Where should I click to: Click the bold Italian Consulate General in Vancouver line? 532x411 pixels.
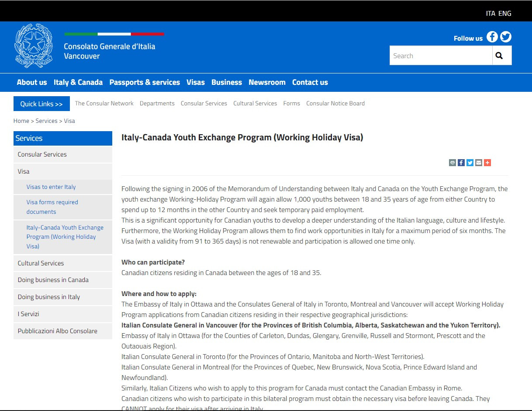click(311, 325)
